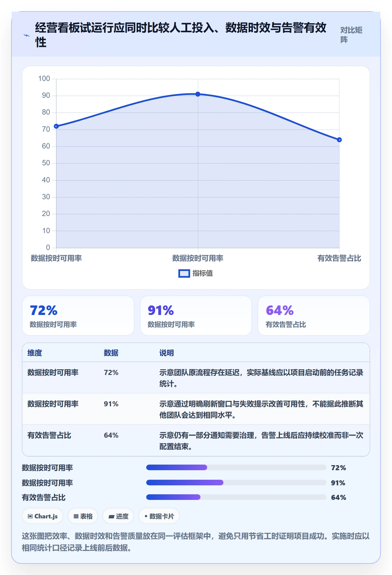Select the 进度 chip

click(118, 516)
